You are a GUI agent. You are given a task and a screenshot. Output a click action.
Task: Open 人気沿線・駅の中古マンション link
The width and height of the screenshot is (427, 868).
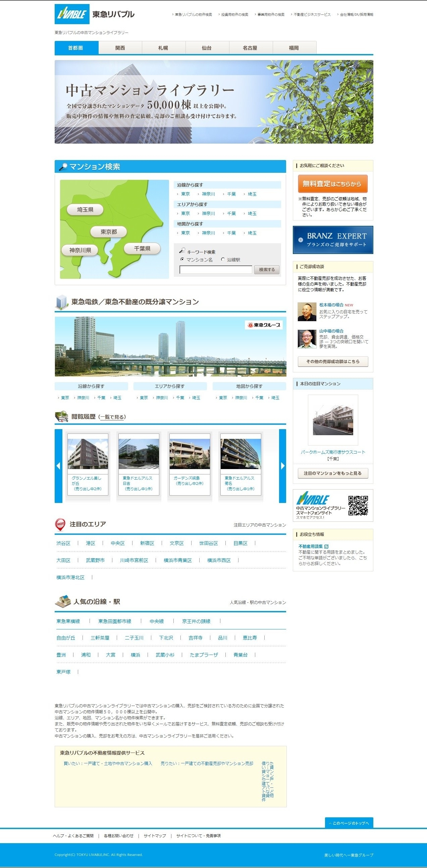tap(258, 603)
